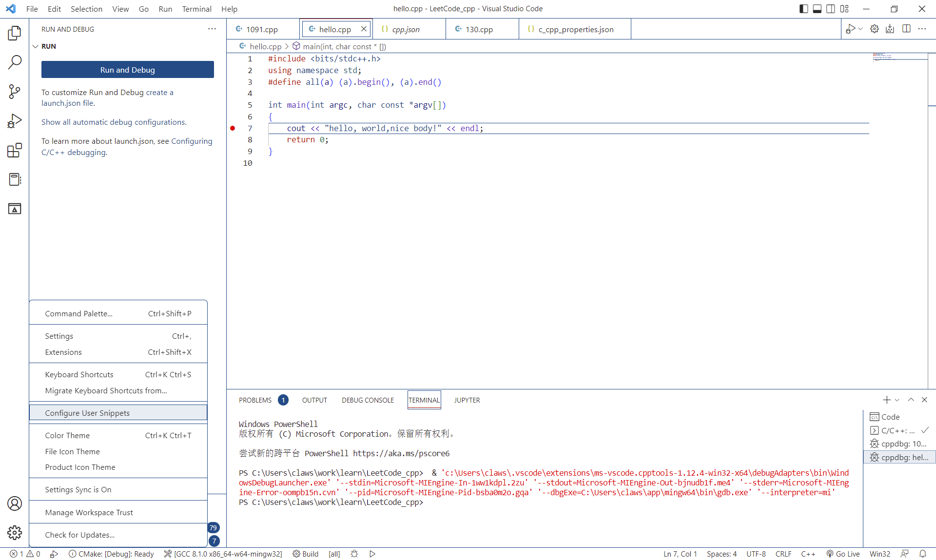Viewport: 936px width, 560px height.
Task: Close the hello.cpp tab
Action: 364,29
